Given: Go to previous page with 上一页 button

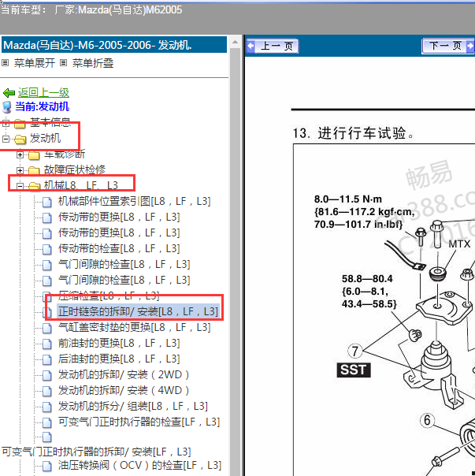Looking at the screenshot, I should coord(273,46).
